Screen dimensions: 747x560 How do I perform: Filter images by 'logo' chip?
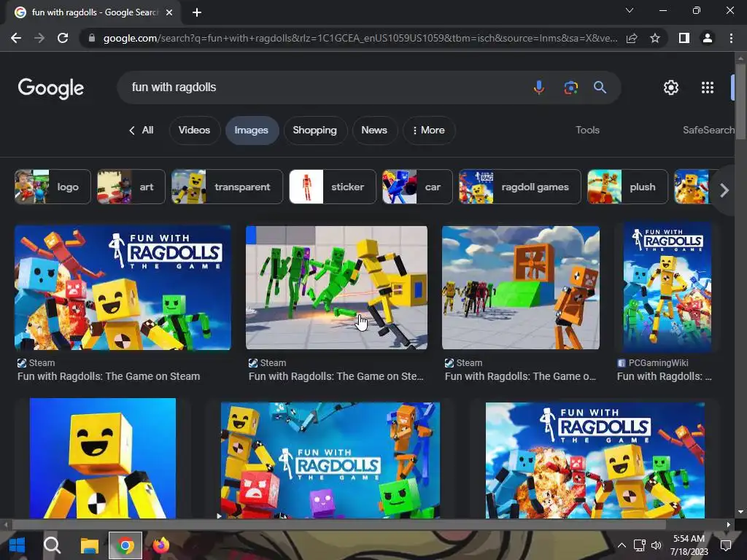coord(53,187)
